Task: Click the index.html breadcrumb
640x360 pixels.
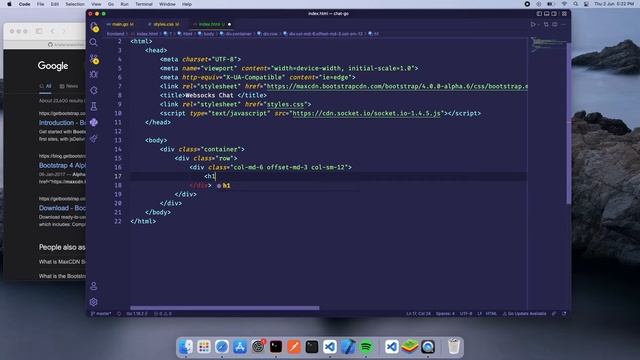Action: click(x=147, y=34)
